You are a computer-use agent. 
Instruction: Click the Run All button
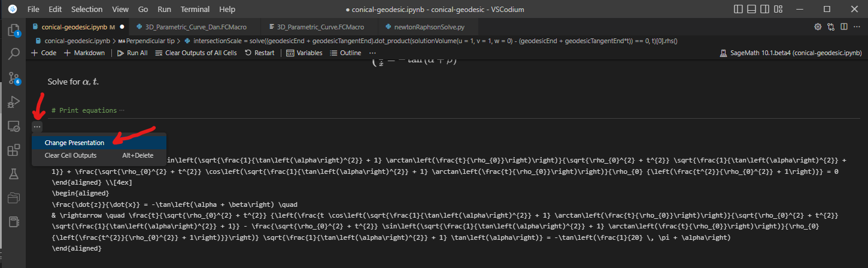132,53
